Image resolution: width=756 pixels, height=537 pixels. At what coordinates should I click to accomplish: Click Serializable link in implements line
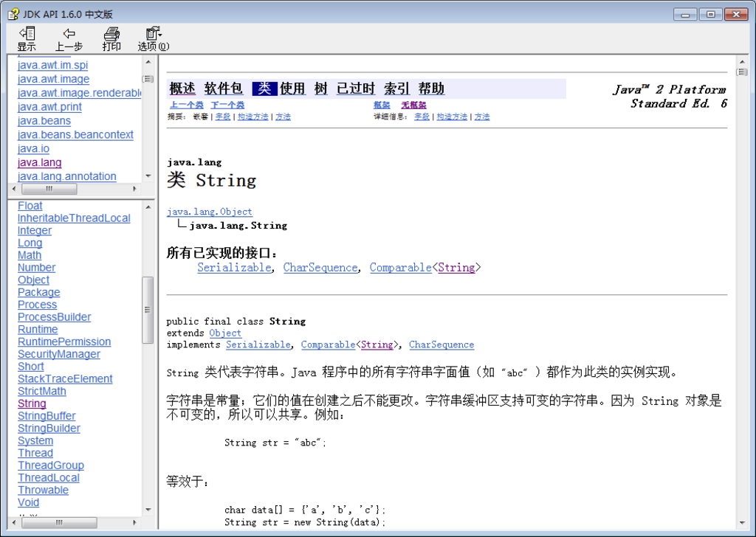(258, 344)
